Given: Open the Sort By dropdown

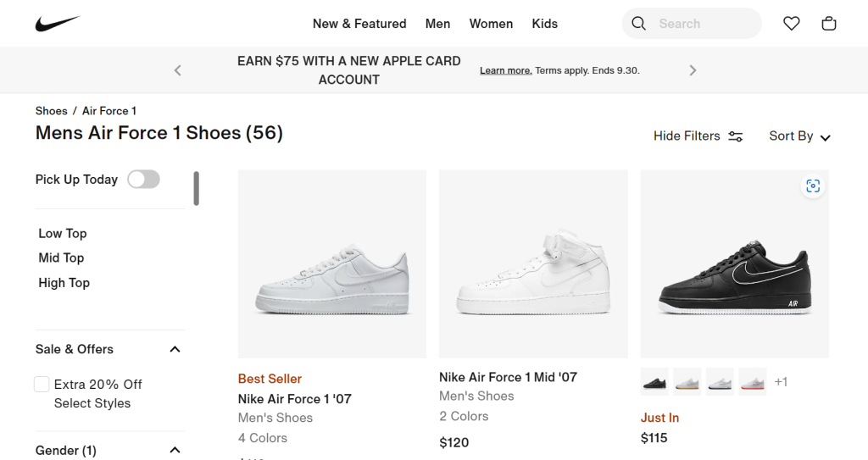Looking at the screenshot, I should pos(799,136).
